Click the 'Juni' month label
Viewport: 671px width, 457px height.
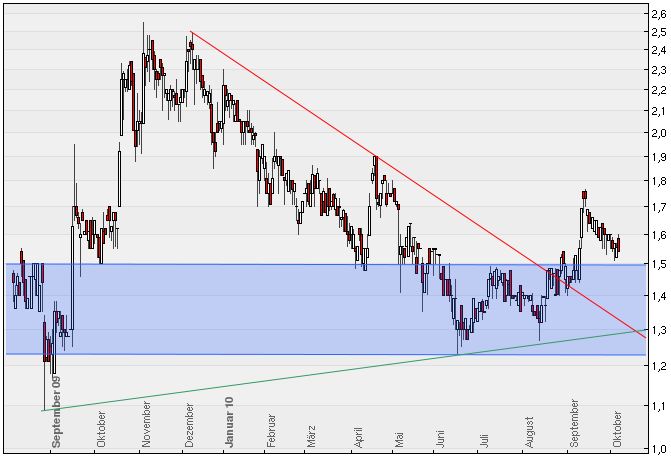[440, 439]
